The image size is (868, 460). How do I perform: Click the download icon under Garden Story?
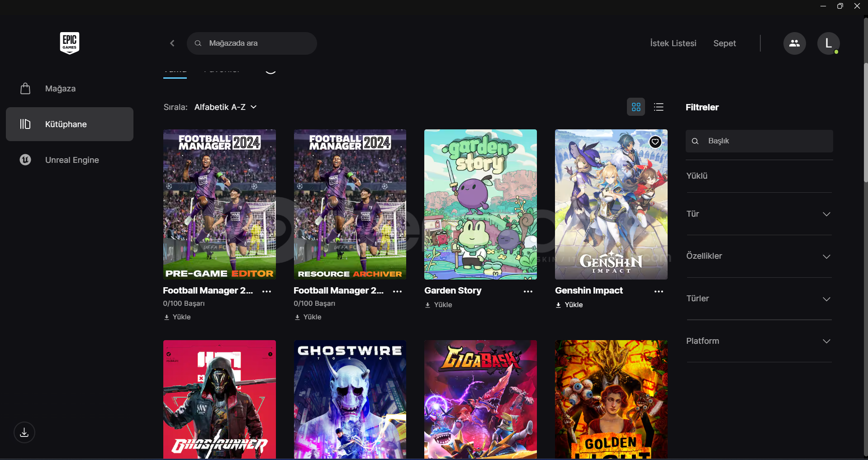427,305
